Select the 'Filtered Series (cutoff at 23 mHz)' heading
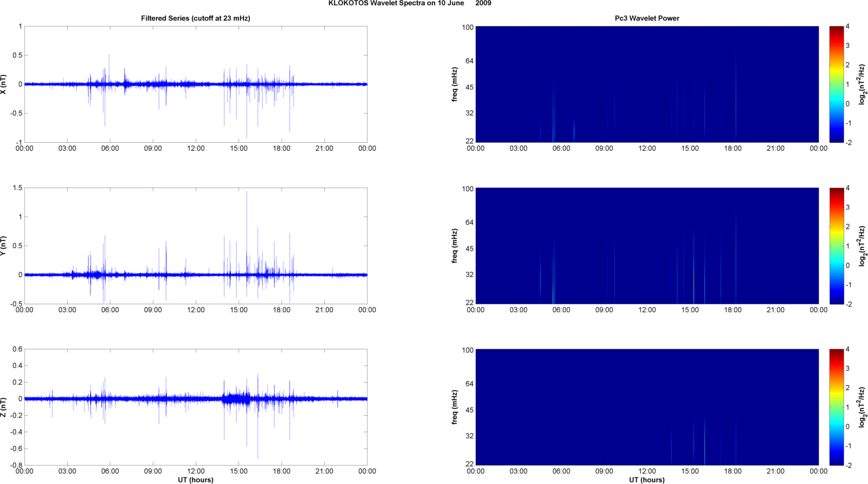The width and height of the screenshot is (868, 484). click(196, 18)
